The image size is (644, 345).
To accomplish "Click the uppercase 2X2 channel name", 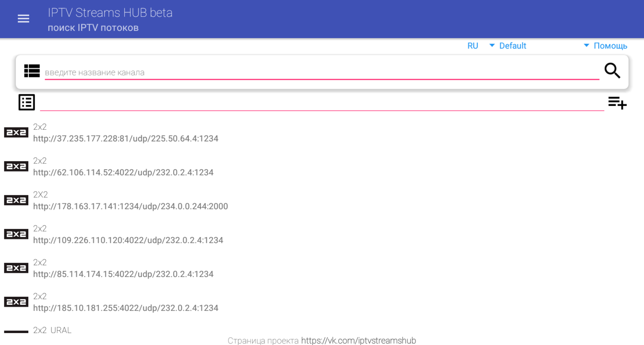I will 40,195.
